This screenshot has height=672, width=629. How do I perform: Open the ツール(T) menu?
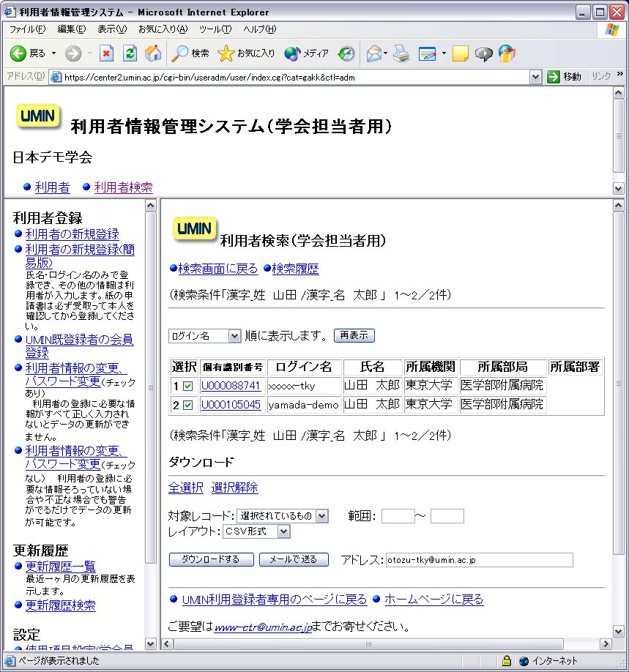click(x=215, y=29)
